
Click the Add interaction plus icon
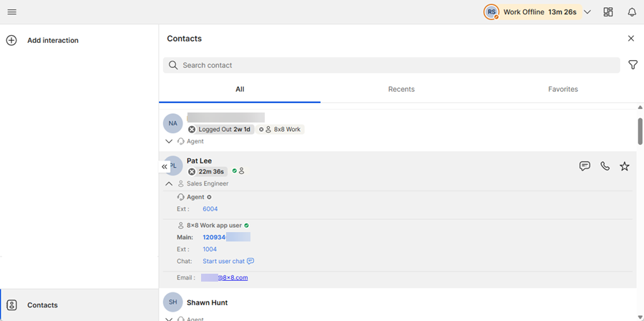pos(11,41)
